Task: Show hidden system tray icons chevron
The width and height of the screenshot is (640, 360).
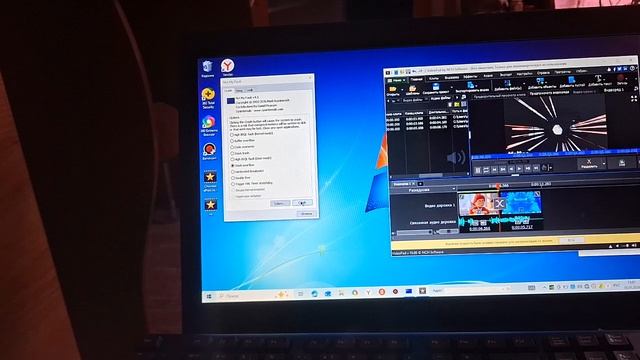Action: tap(544, 287)
